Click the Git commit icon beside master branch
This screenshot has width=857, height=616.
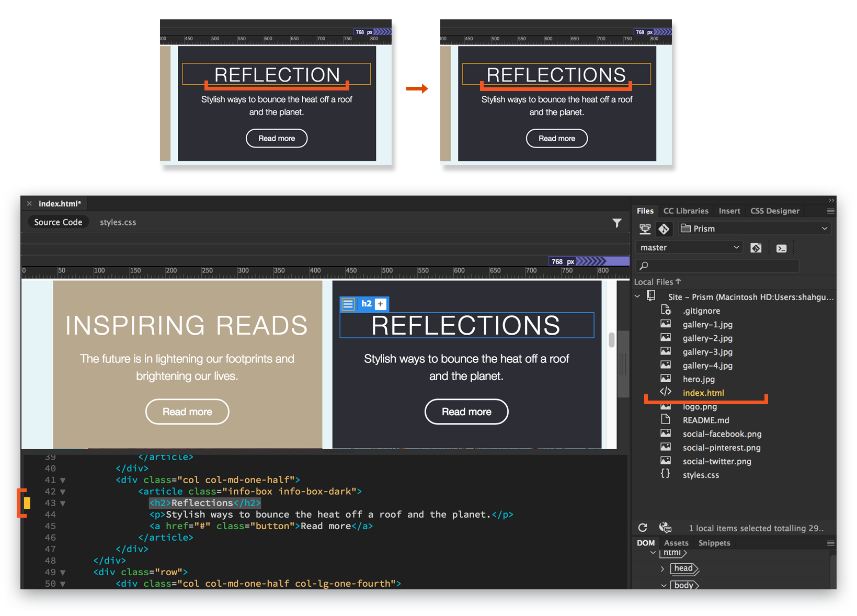(756, 248)
